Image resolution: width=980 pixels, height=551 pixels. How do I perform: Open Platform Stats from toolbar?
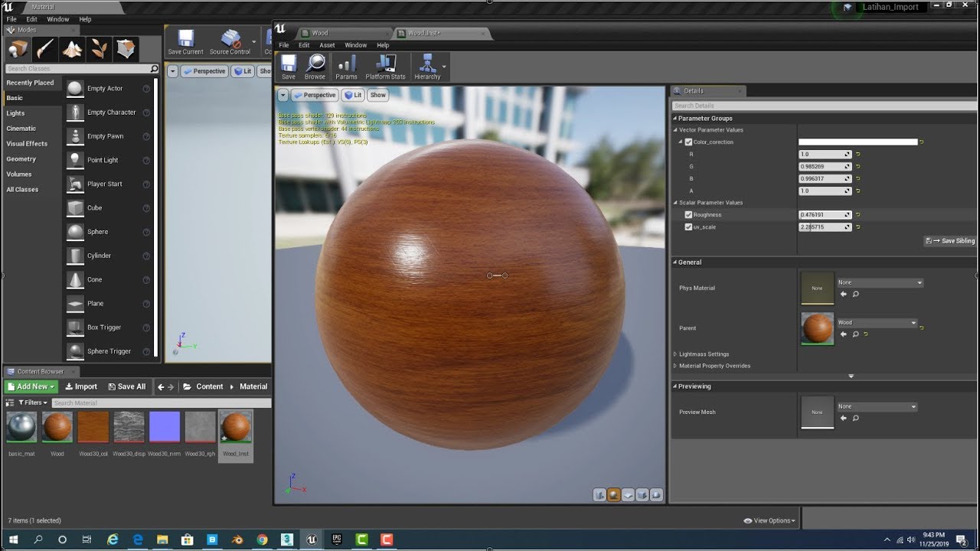pos(386,67)
